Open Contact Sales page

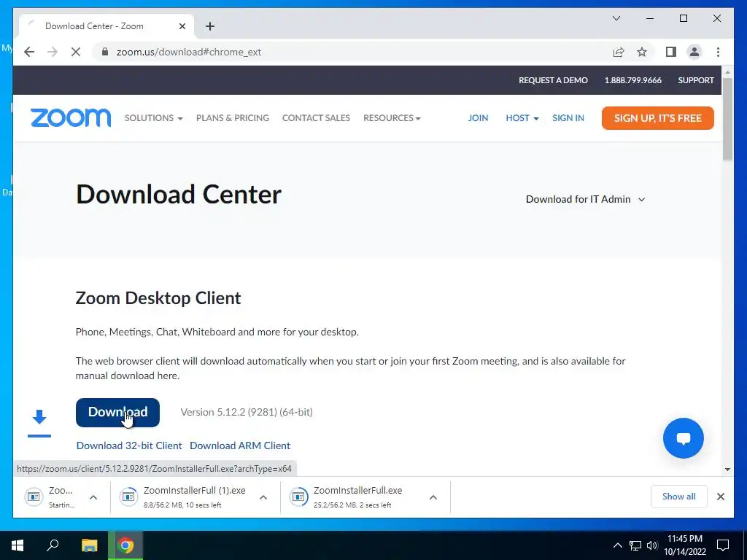[316, 118]
